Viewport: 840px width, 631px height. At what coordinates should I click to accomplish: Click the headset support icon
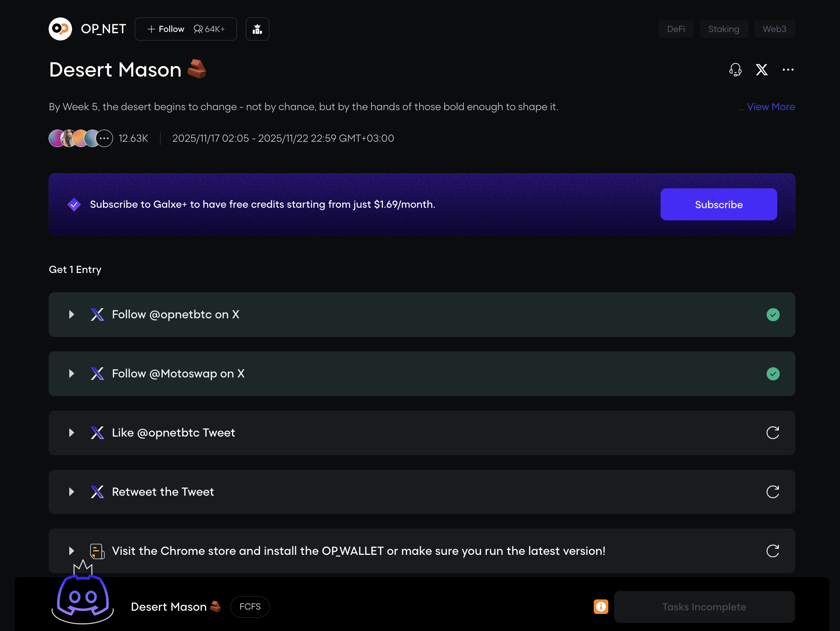click(x=735, y=70)
